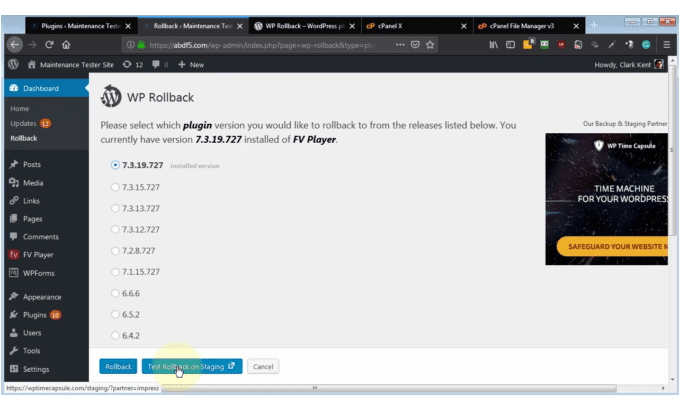Image resolution: width=680 pixels, height=396 pixels.
Task: Toggle the browser sidebar icon
Action: tap(510, 44)
